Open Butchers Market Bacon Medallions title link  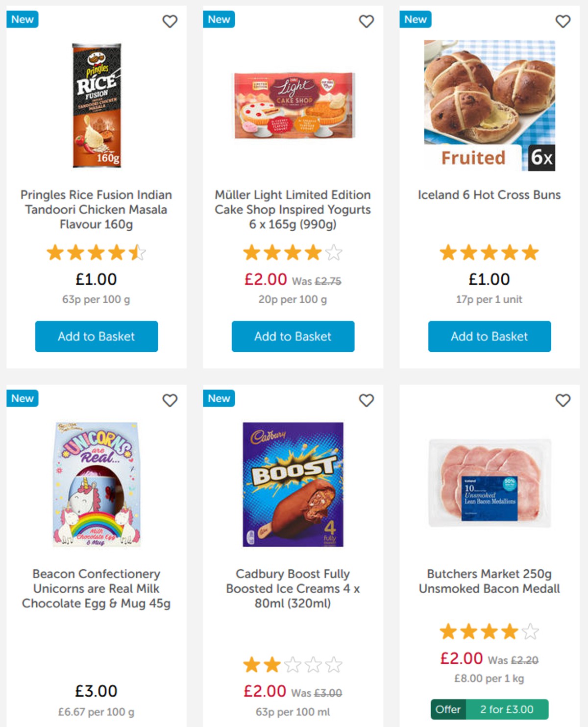tap(490, 581)
